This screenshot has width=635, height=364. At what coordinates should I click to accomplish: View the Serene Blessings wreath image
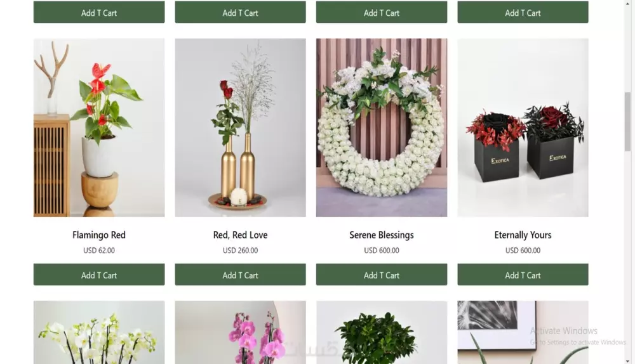click(382, 127)
